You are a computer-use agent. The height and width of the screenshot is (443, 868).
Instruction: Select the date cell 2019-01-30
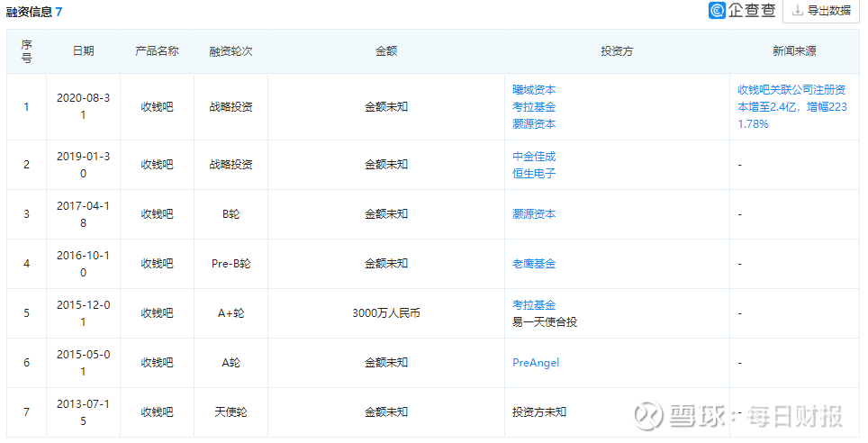[84, 165]
